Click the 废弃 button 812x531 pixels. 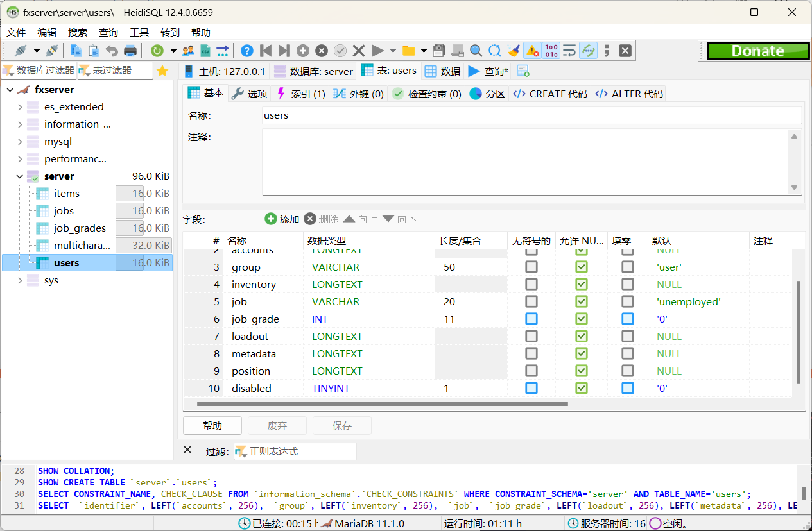pos(277,425)
